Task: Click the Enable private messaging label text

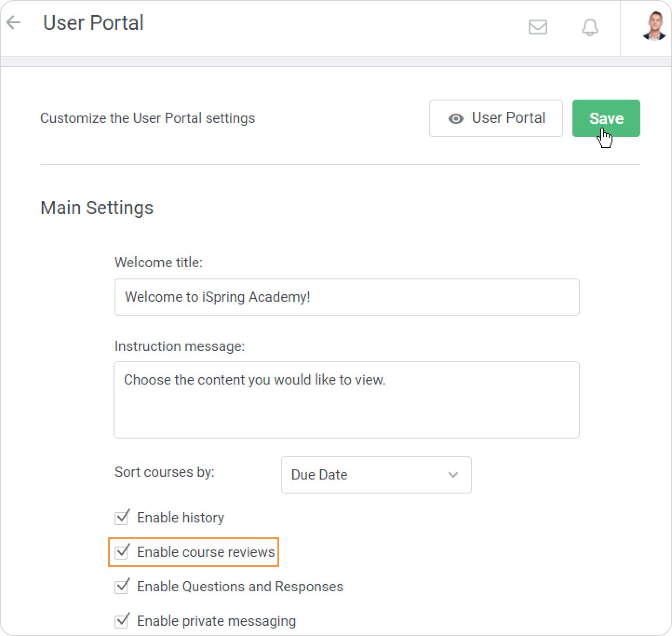Action: click(x=216, y=621)
